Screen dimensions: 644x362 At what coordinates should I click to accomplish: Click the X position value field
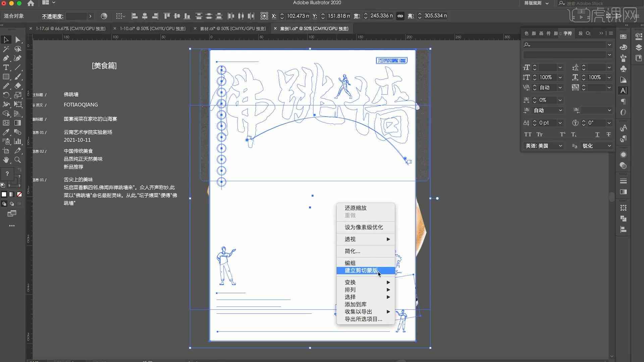[298, 16]
